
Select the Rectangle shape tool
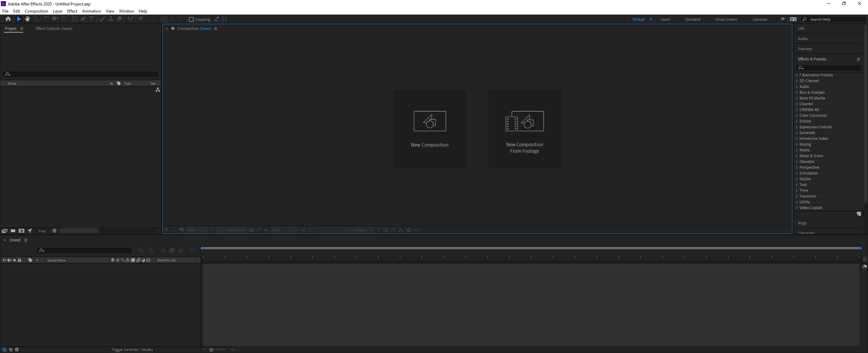(75, 19)
